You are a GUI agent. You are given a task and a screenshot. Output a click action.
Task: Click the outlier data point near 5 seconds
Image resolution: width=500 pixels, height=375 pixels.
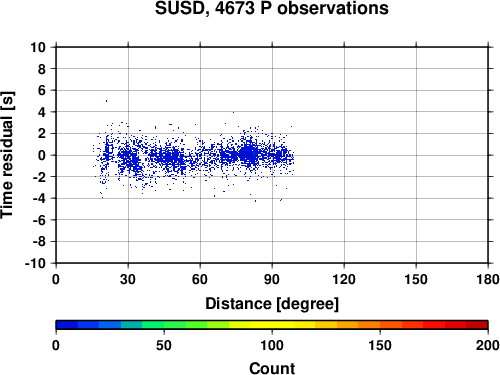[106, 101]
